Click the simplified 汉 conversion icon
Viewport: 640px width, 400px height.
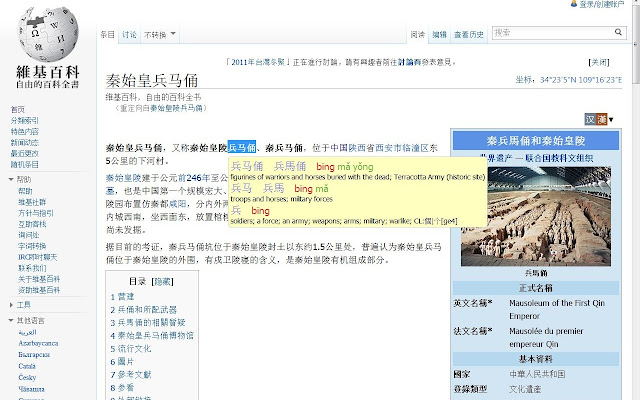590,119
